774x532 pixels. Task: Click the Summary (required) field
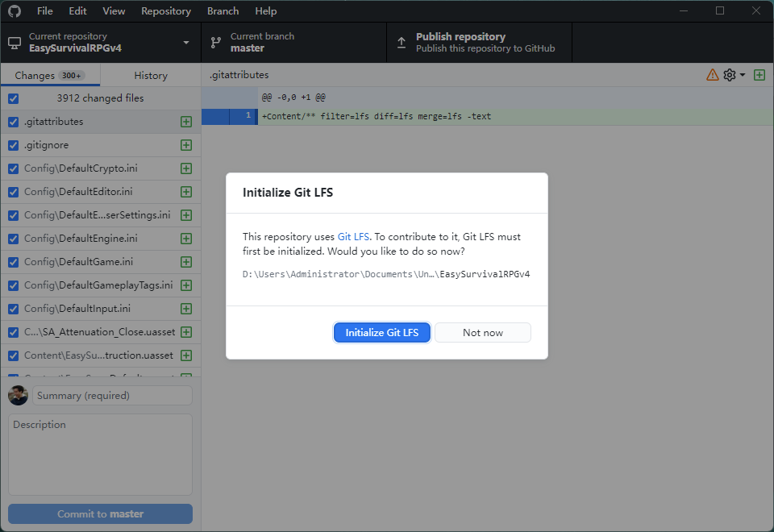(113, 395)
